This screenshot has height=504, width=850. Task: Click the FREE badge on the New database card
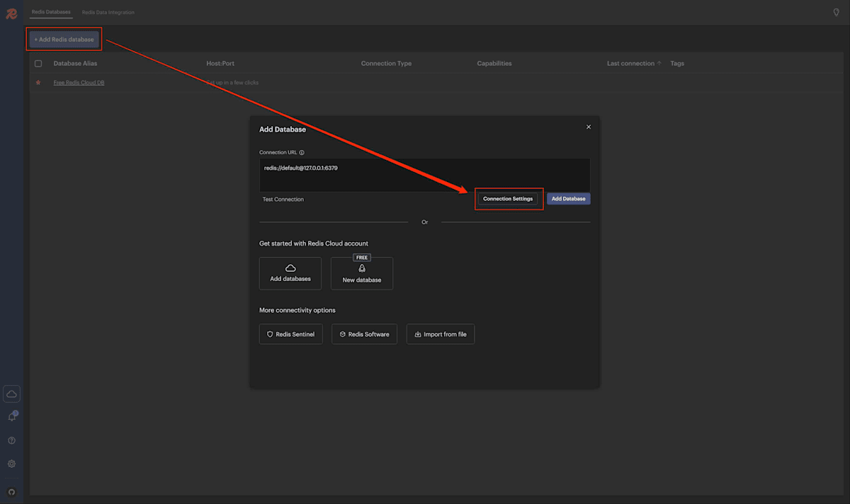(362, 258)
